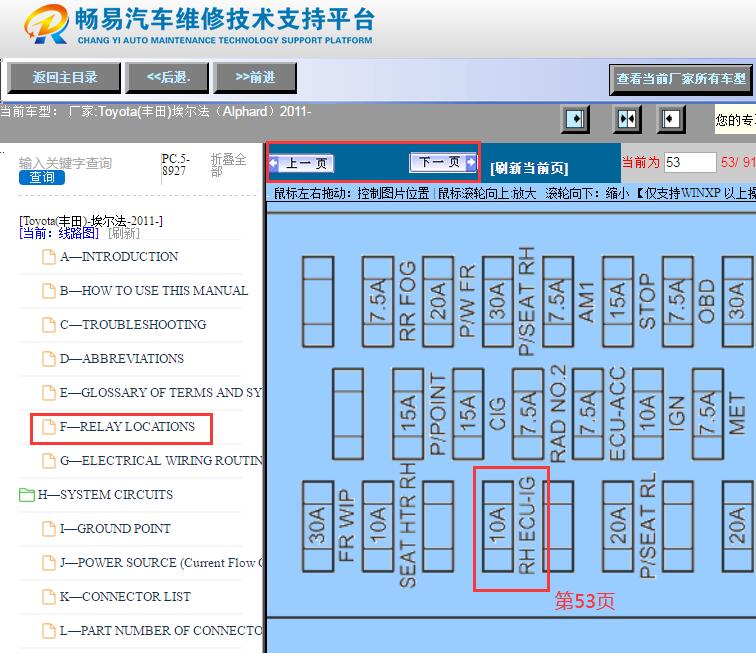The height and width of the screenshot is (653, 756).
Task: Click the middle collapse-panels icon
Action: 627,119
